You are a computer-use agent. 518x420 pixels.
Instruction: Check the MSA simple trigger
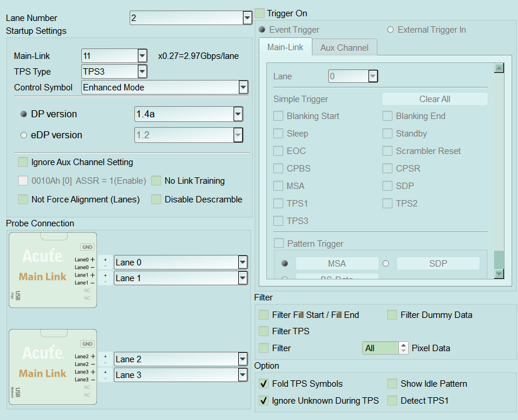279,186
